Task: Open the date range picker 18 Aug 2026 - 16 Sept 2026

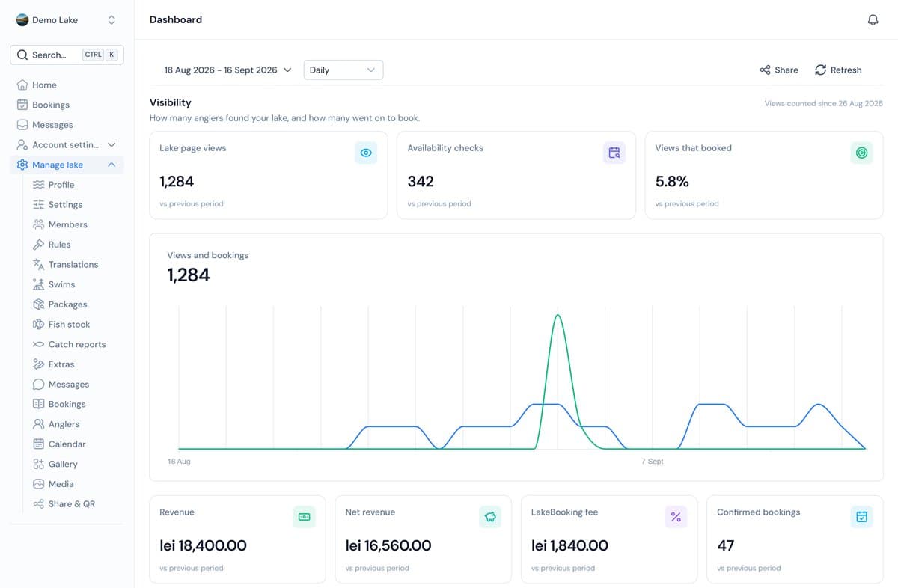Action: click(x=227, y=70)
